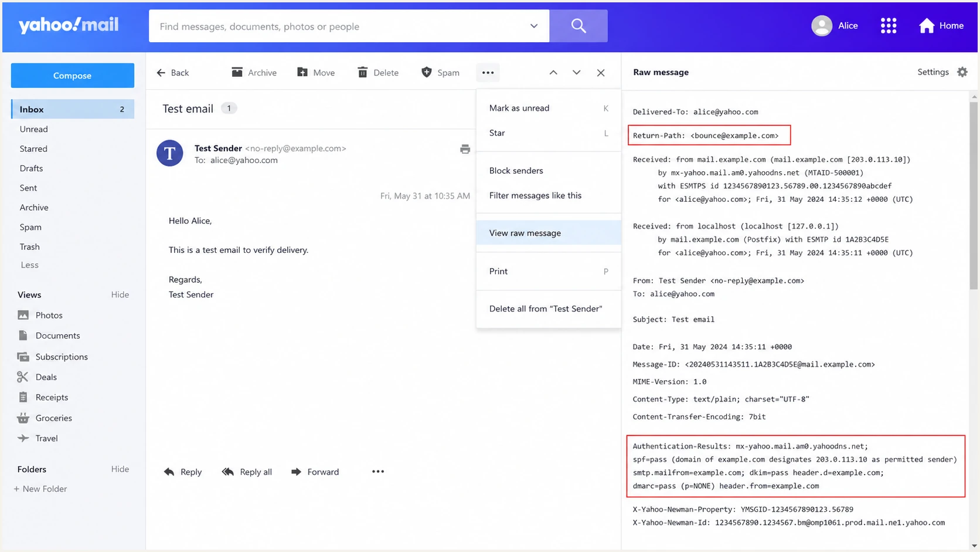Click the Yahoo Mail logo
This screenshot has width=980, height=552.
point(69,25)
